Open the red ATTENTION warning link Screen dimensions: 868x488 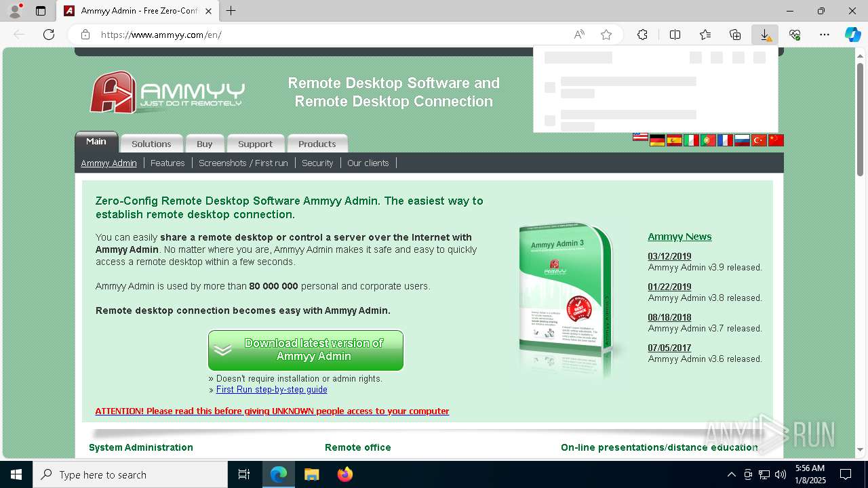tap(272, 411)
